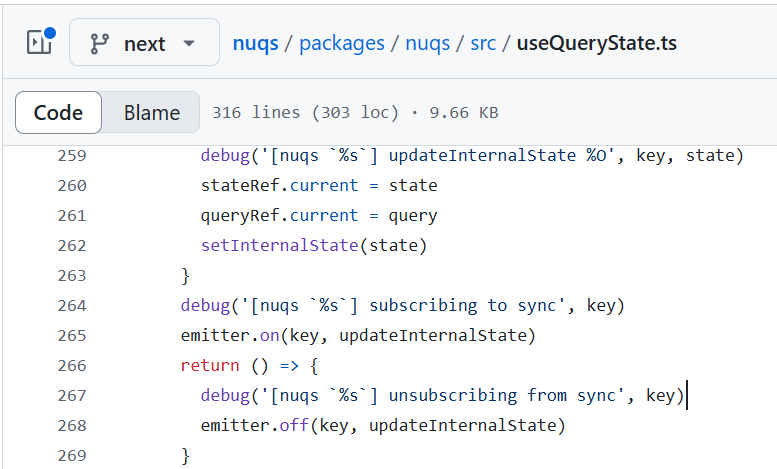Screen dimensions: 777x469
Task: Select line number 259
Action: click(x=72, y=156)
